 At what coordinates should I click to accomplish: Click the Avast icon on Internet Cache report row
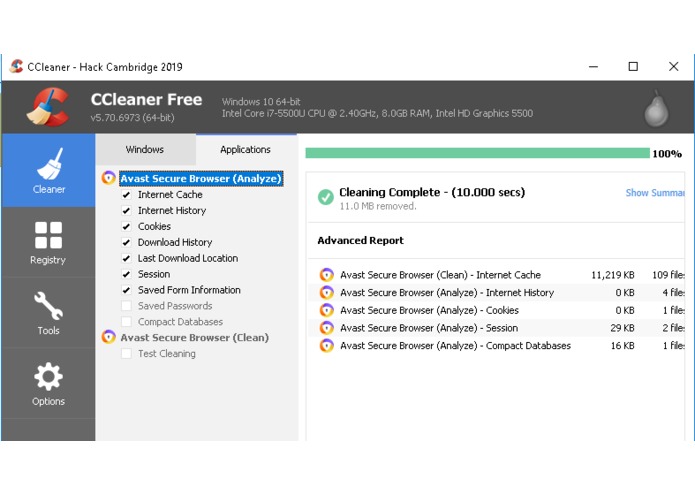[x=327, y=275]
